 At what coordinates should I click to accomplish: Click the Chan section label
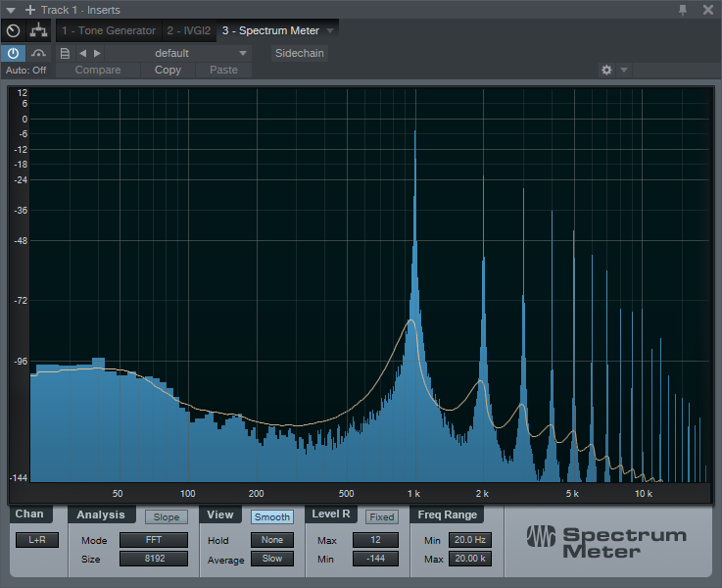coord(29,514)
